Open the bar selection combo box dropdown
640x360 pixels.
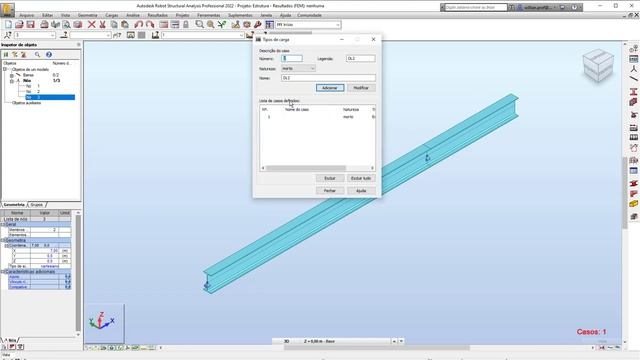[108, 36]
